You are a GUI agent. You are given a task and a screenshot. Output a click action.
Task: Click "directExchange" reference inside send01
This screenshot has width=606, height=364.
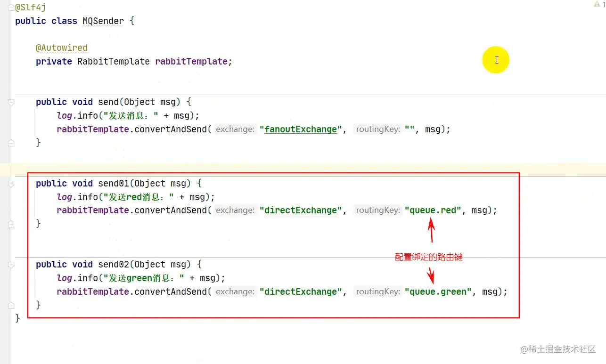[301, 210]
